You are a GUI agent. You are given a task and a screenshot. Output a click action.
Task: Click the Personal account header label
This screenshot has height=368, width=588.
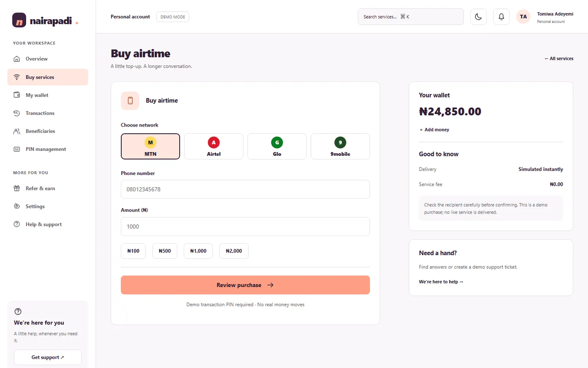click(130, 17)
